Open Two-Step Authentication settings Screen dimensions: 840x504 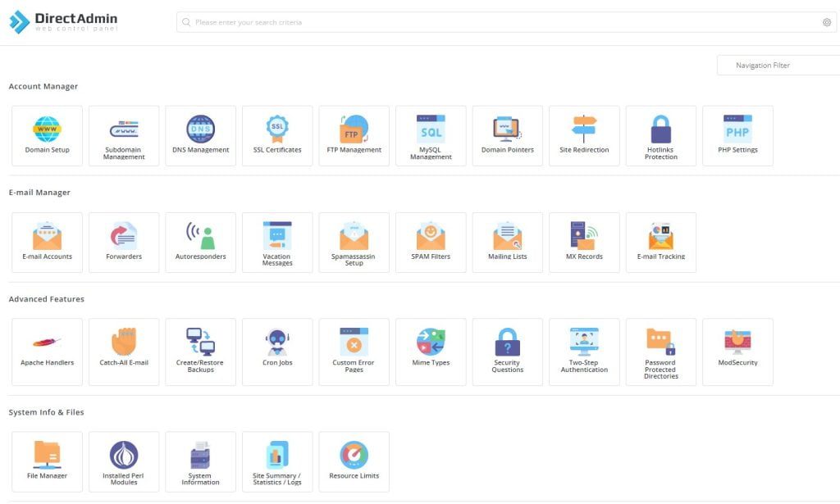click(x=583, y=351)
